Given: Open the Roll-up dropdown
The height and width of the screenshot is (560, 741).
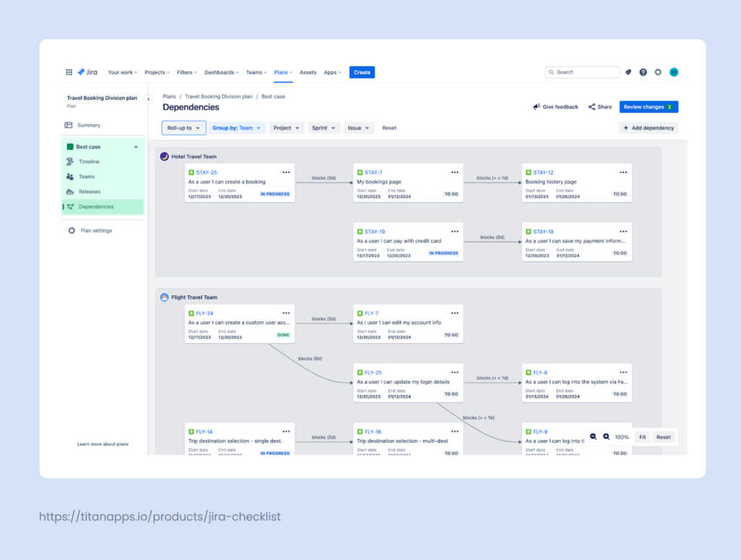Looking at the screenshot, I should point(183,127).
